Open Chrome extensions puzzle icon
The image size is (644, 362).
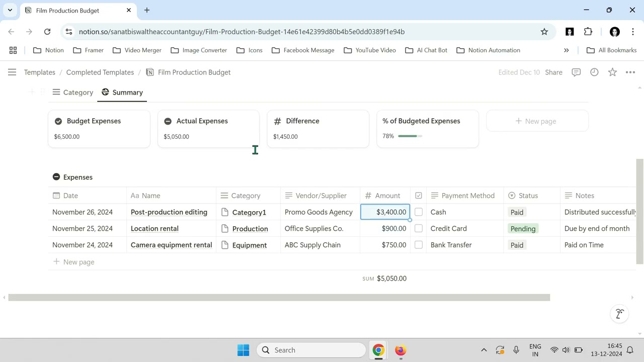click(x=588, y=32)
